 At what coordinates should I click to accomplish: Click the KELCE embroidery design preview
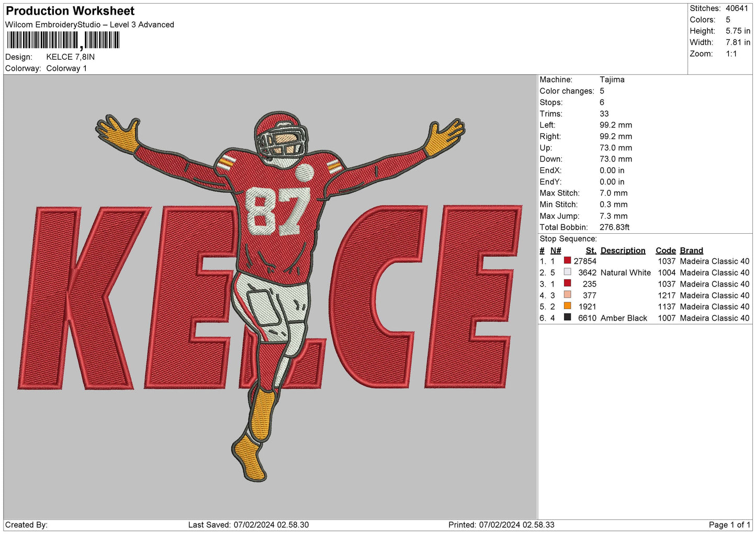click(270, 297)
